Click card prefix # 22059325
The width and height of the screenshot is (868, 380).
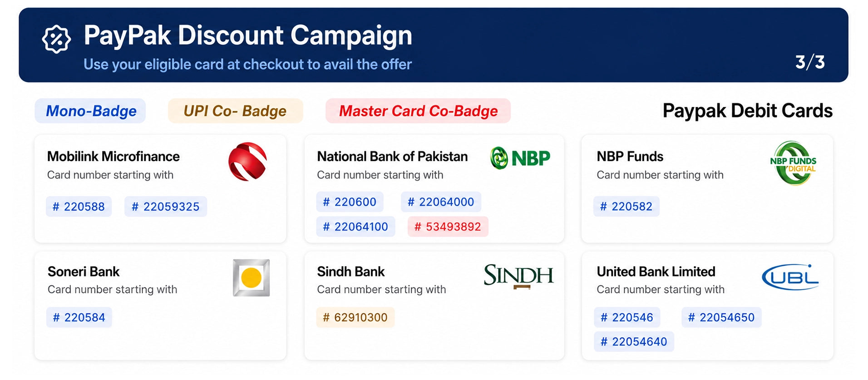[166, 207]
